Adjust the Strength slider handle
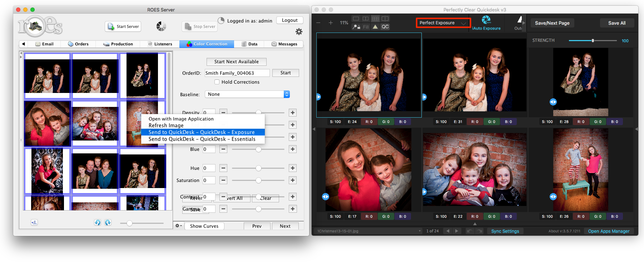 (x=593, y=41)
